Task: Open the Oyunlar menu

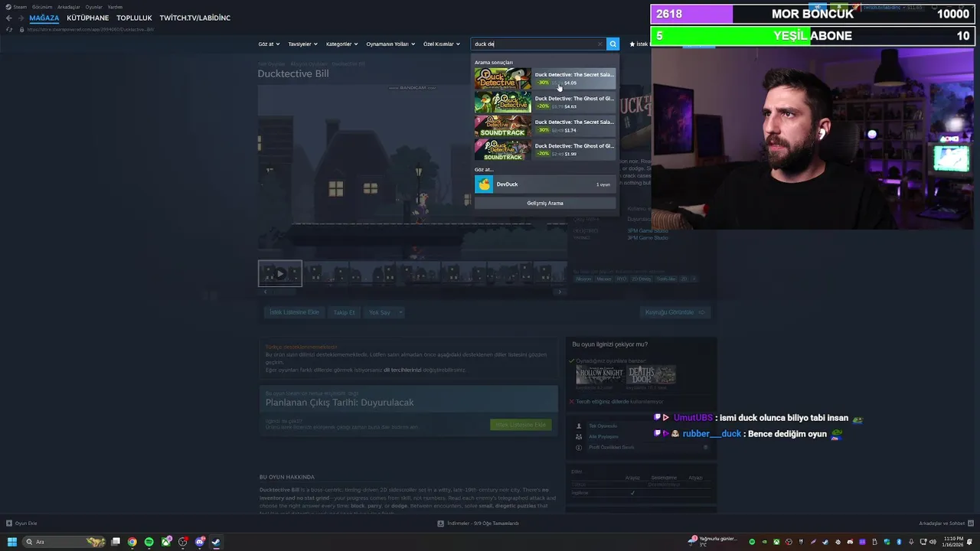Action: 94,7
